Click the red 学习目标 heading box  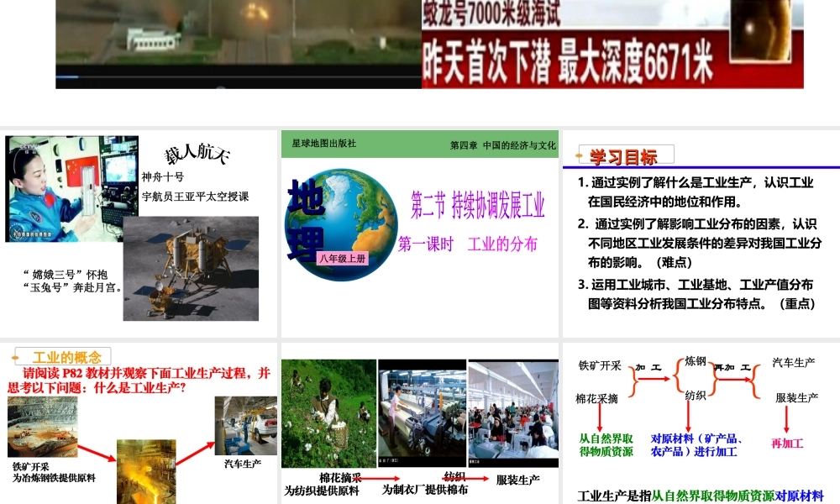point(626,156)
